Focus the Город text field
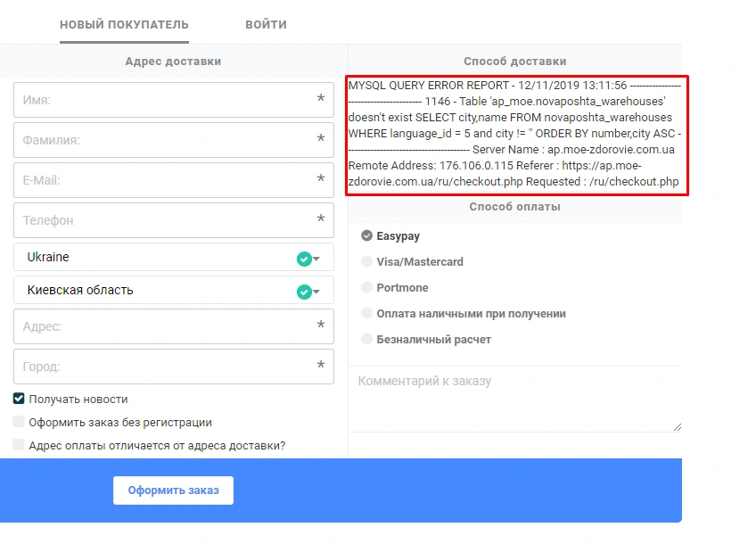This screenshot has height=544, width=756. point(165,367)
